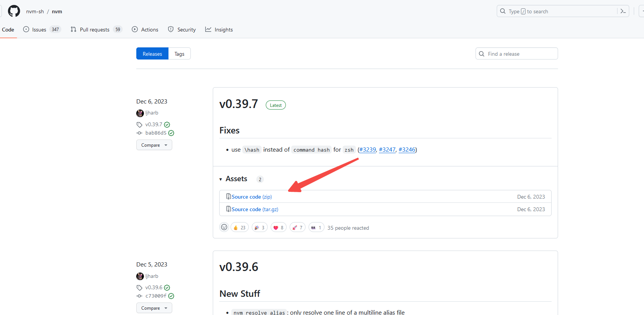
Task: Click the tag icon beside v0.39.6
Action: [x=139, y=288]
